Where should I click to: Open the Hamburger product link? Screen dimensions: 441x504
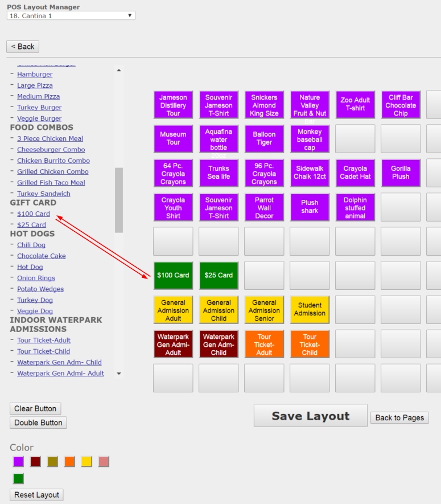[x=35, y=74]
